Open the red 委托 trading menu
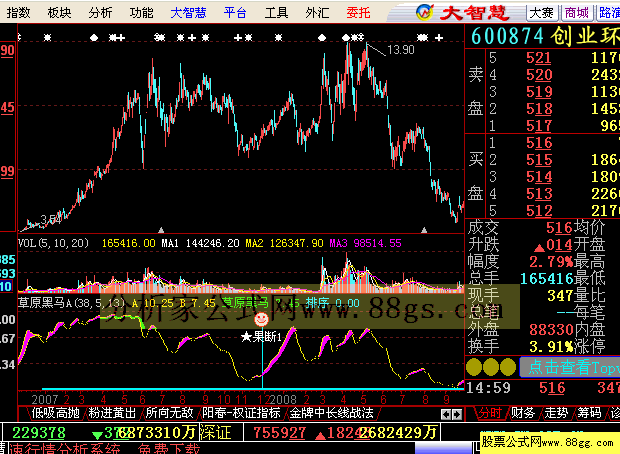Image resolution: width=620 pixels, height=454 pixels. click(358, 13)
